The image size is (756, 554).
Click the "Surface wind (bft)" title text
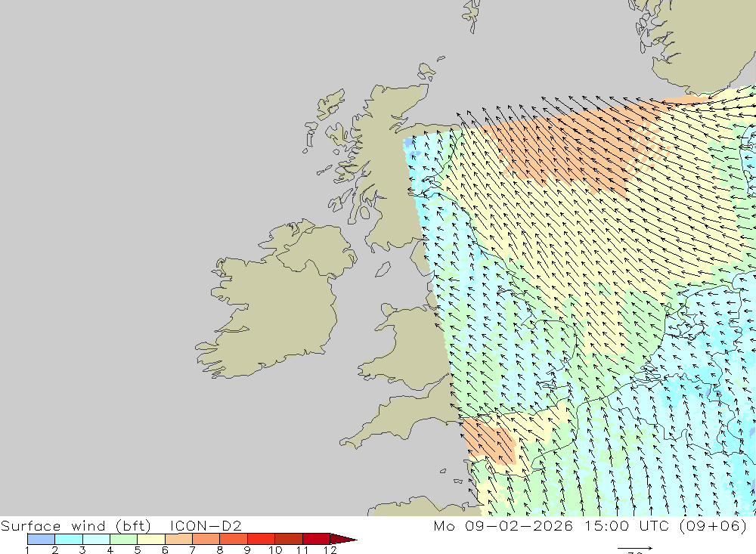coord(76,525)
